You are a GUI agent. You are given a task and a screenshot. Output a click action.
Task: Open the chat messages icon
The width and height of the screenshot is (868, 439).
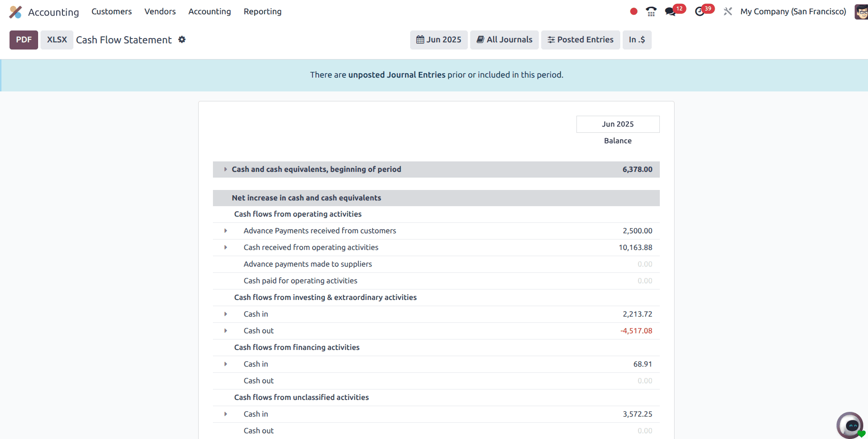tap(671, 11)
